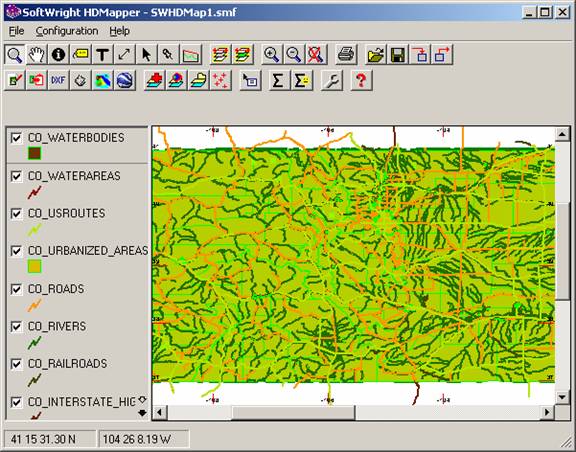
Task: Click the zoom out minus magnifier
Action: 294,55
